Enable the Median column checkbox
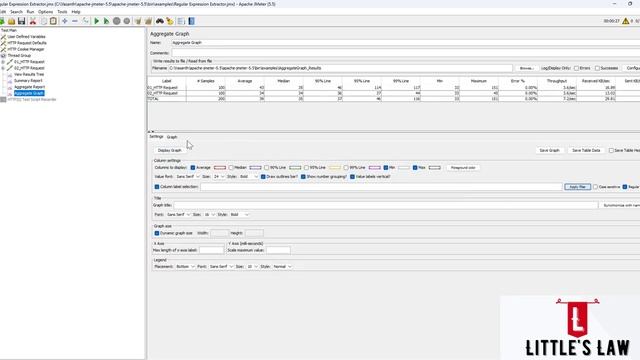640x360 pixels. coord(231,168)
